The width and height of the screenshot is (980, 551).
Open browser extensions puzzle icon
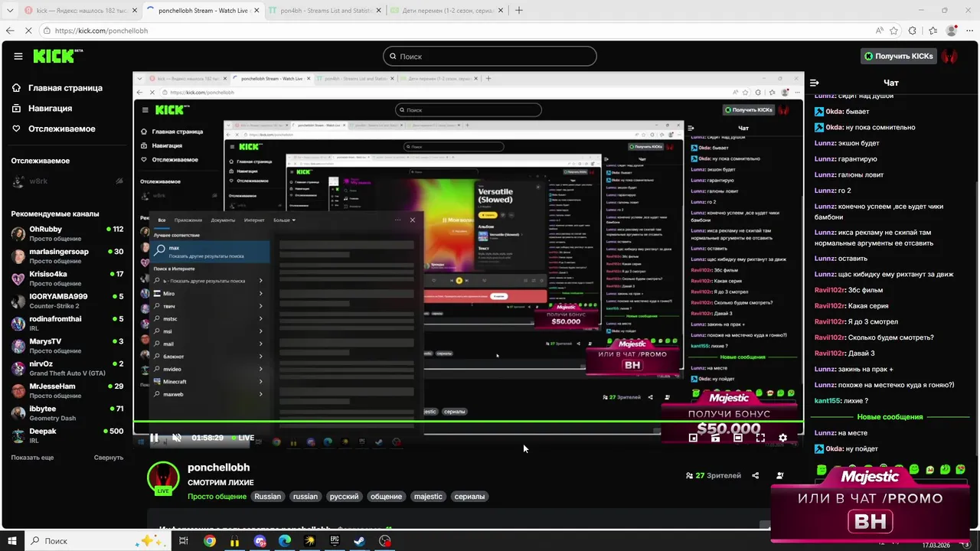tap(912, 31)
